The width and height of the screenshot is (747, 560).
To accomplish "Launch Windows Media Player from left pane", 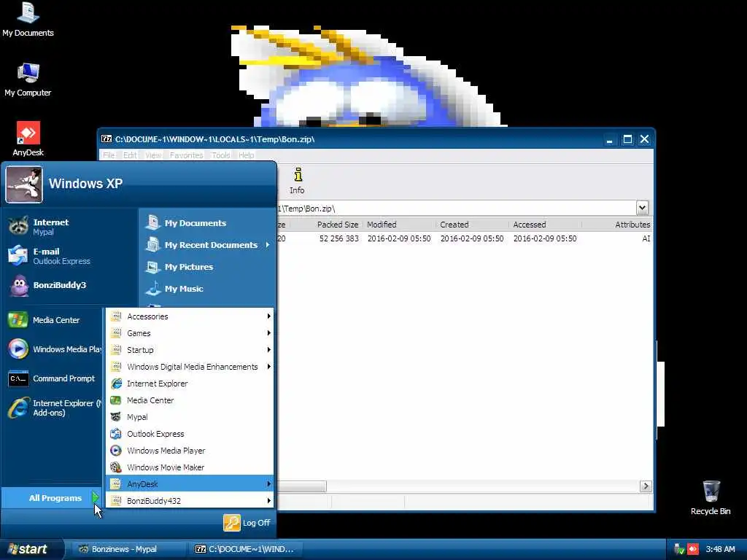I will pyautogui.click(x=54, y=349).
